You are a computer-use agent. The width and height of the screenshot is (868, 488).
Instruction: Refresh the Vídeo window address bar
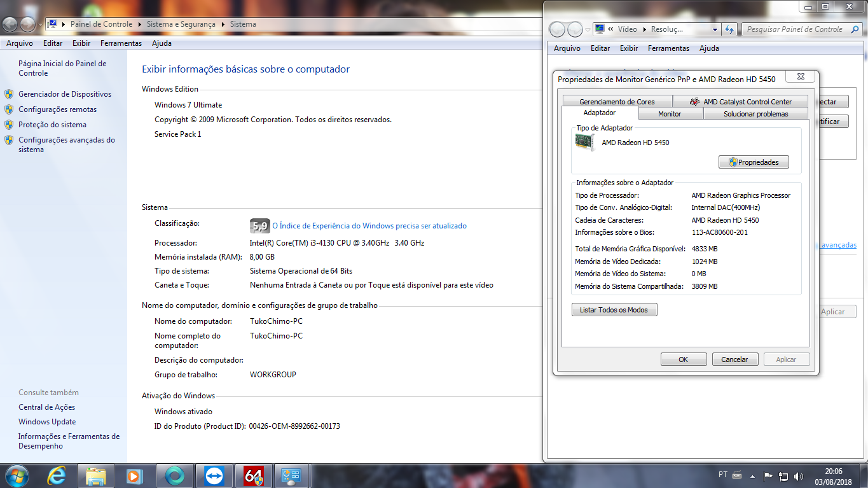729,29
